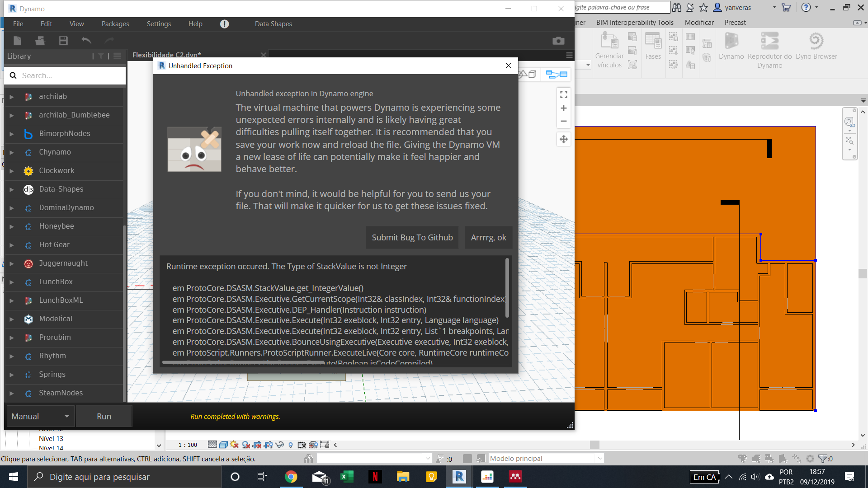Click the Undo arrow icon
This screenshot has height=488, width=868.
coord(86,41)
